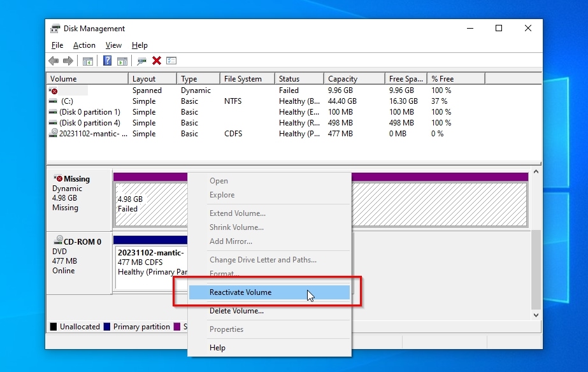
Task: Click the Back arrow toolbar icon
Action: click(54, 61)
